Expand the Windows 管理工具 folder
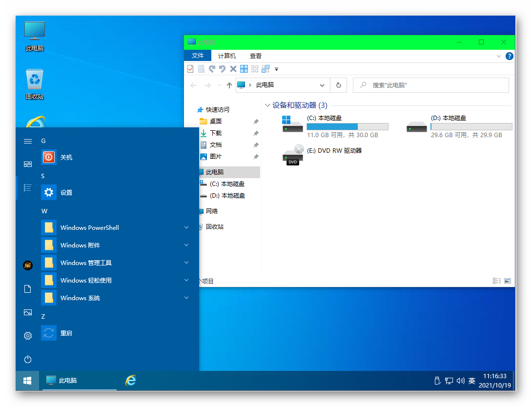 click(x=186, y=263)
